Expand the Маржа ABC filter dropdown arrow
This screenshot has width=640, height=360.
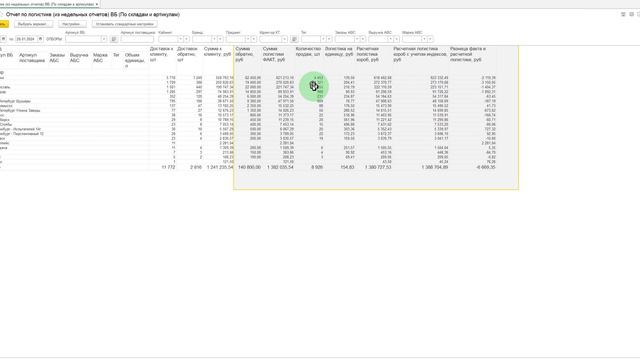click(424, 39)
